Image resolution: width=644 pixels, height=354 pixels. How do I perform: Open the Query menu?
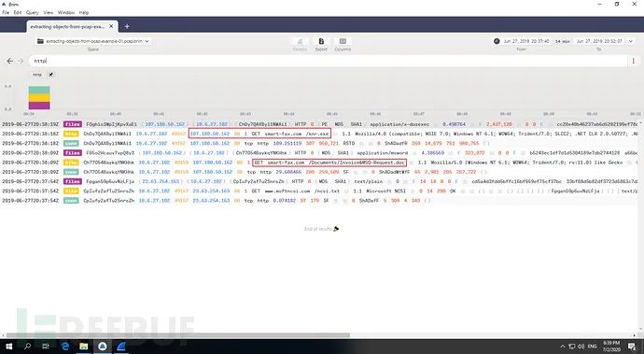(33, 13)
